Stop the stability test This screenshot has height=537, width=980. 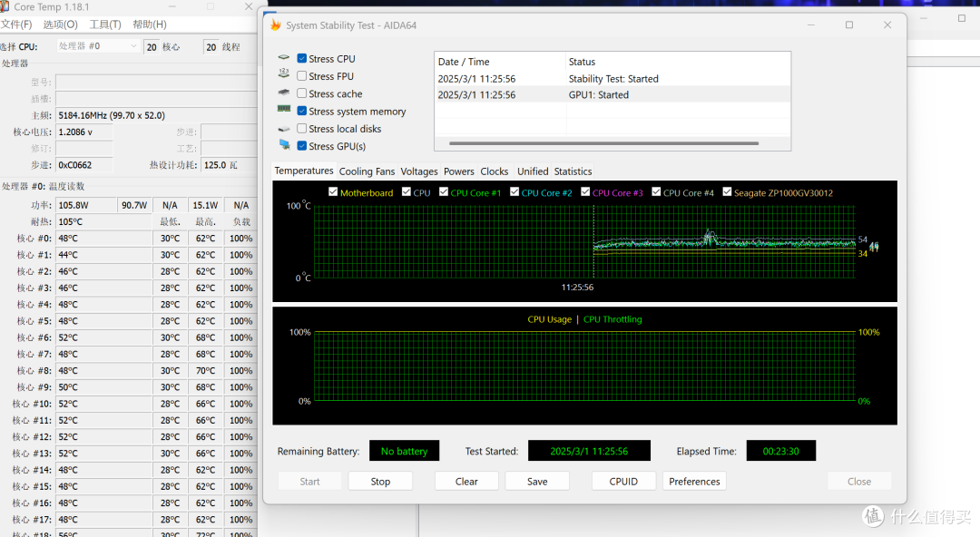[380, 482]
